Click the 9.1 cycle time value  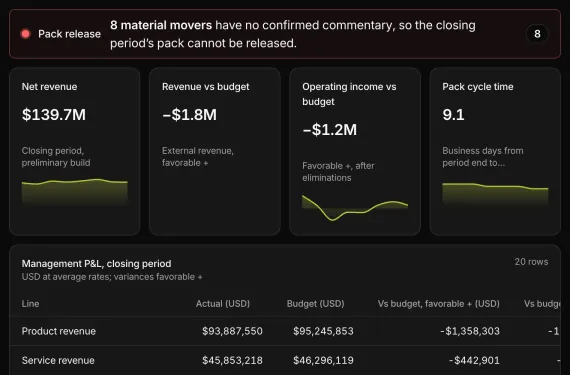[453, 114]
